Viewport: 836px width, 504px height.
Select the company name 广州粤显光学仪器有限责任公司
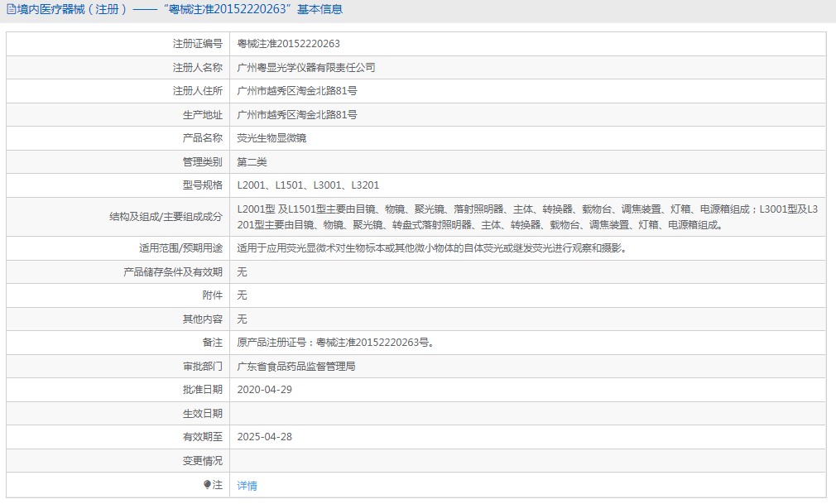click(306, 68)
